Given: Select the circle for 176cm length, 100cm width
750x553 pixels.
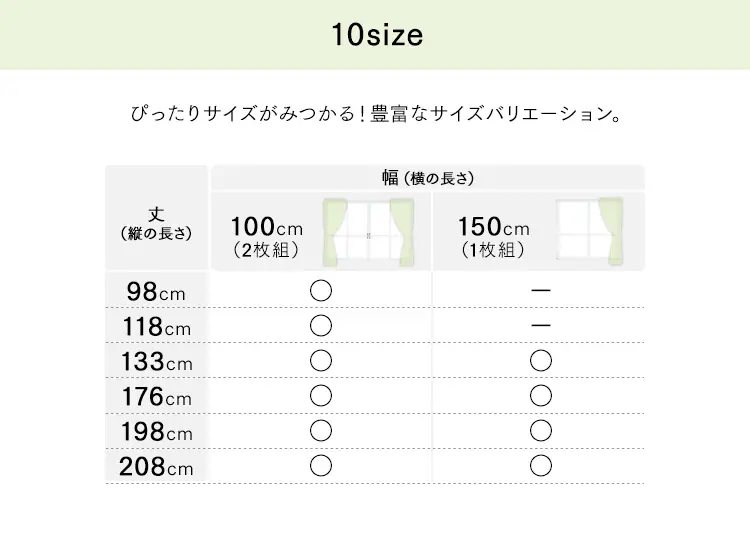Looking at the screenshot, I should pyautogui.click(x=321, y=396).
